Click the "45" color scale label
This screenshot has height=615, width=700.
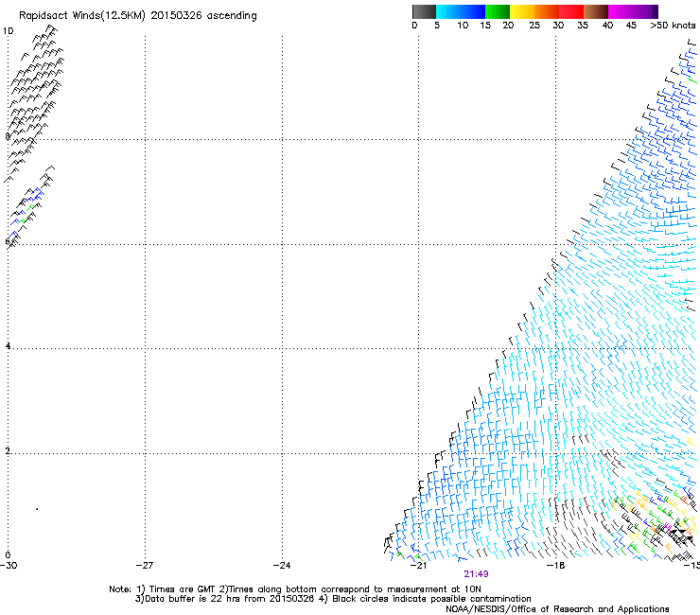click(631, 26)
